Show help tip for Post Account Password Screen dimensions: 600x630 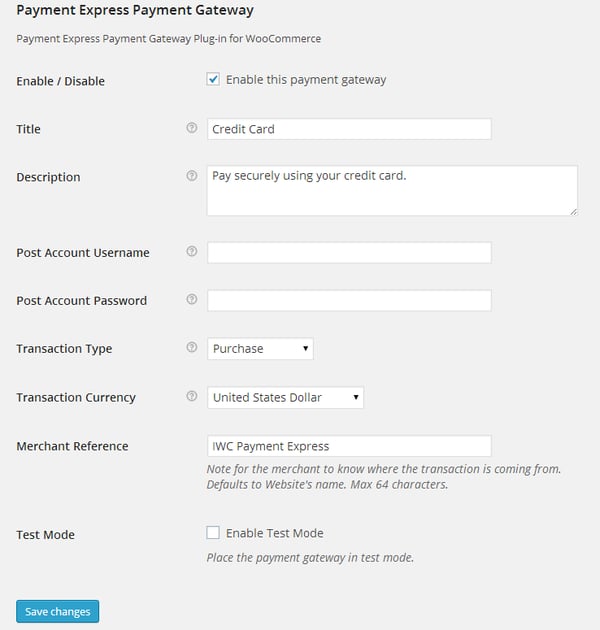point(192,300)
